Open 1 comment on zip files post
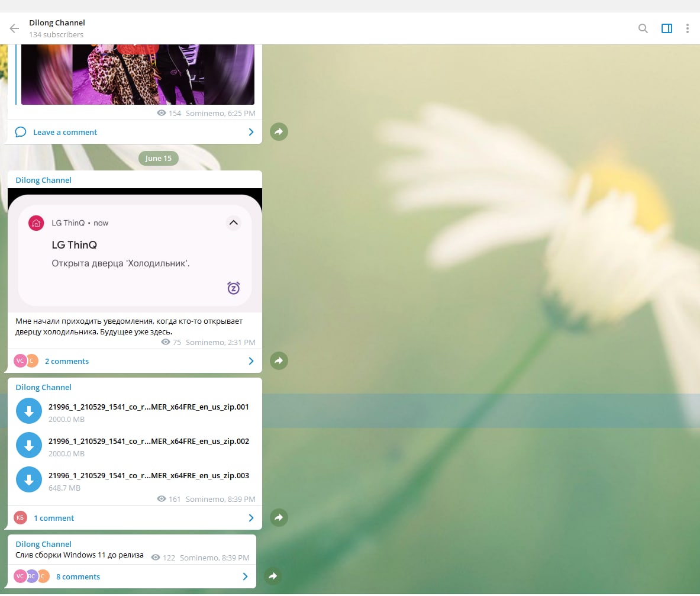 (x=54, y=518)
